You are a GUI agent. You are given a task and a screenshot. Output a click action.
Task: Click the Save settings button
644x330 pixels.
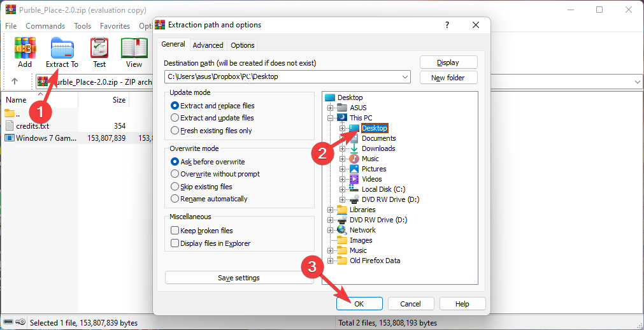pyautogui.click(x=239, y=278)
